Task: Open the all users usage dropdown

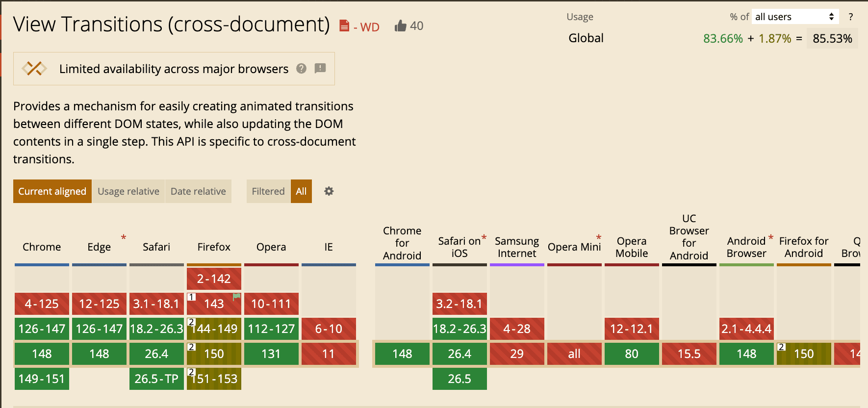Action: click(x=795, y=17)
